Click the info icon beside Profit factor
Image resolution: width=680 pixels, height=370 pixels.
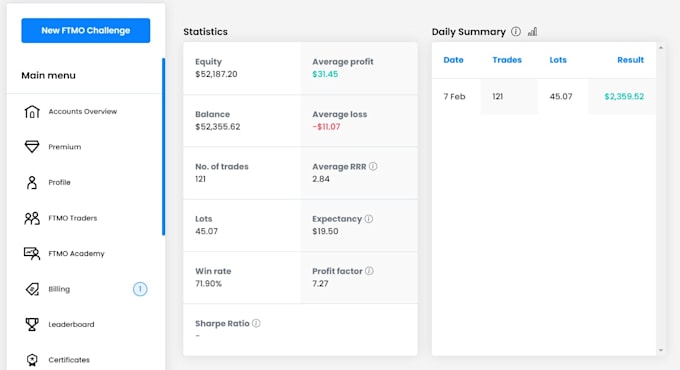coord(369,271)
